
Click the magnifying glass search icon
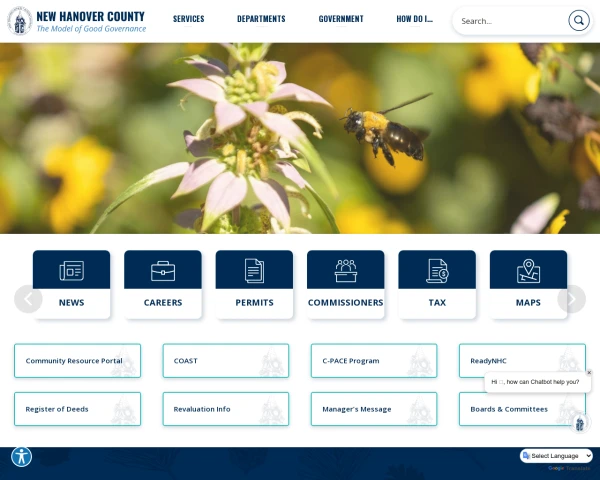(579, 21)
